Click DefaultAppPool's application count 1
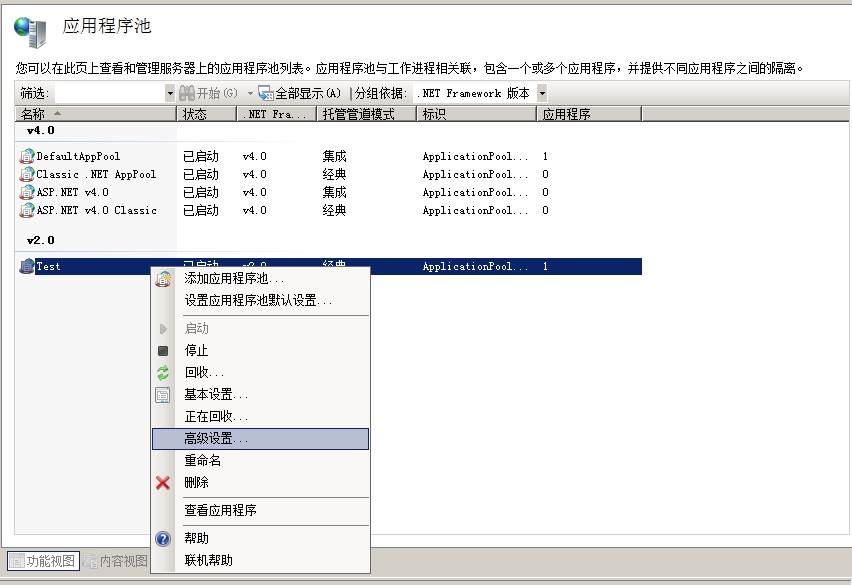This screenshot has width=852, height=585. point(545,156)
